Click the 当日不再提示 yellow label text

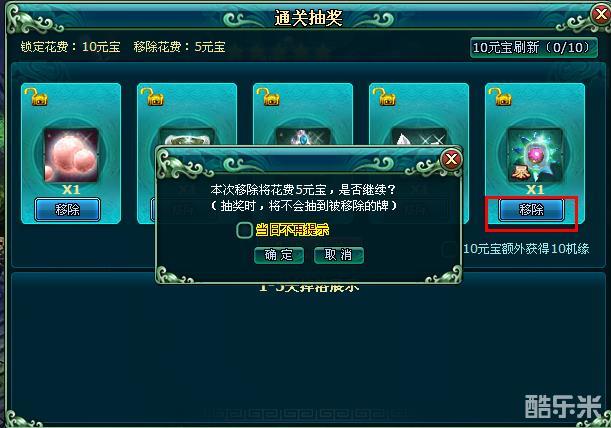(292, 230)
